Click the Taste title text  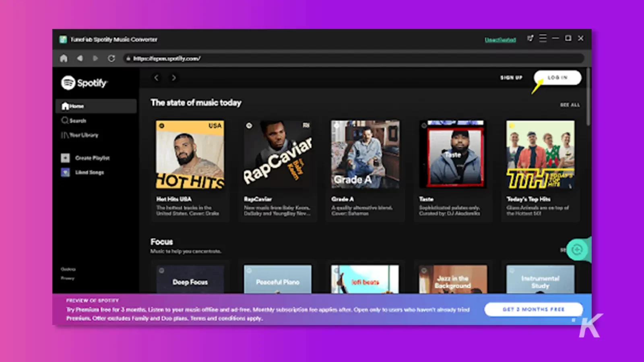(426, 199)
